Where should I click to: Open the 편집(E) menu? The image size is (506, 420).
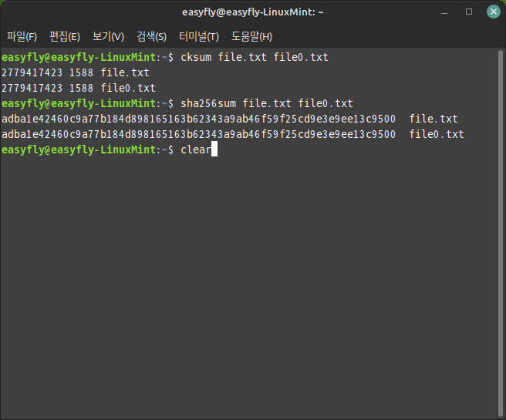click(x=65, y=36)
